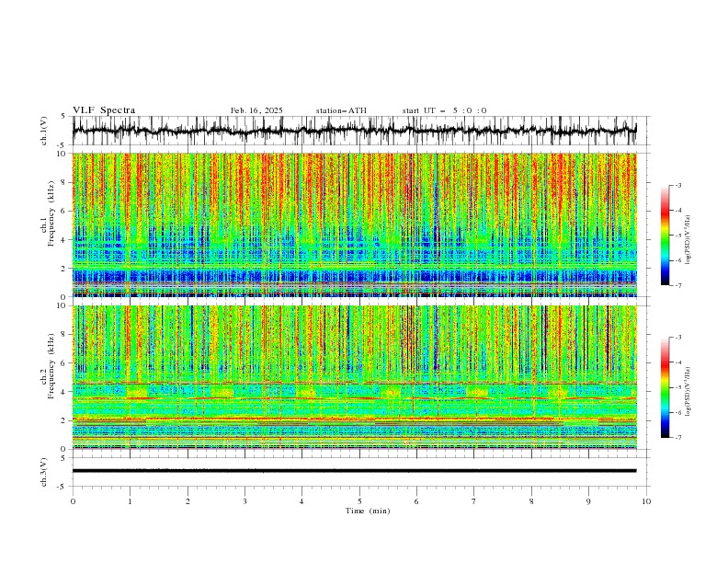Click time axis tick label "4"
Viewport: 728px width, 563px height.
[301, 501]
